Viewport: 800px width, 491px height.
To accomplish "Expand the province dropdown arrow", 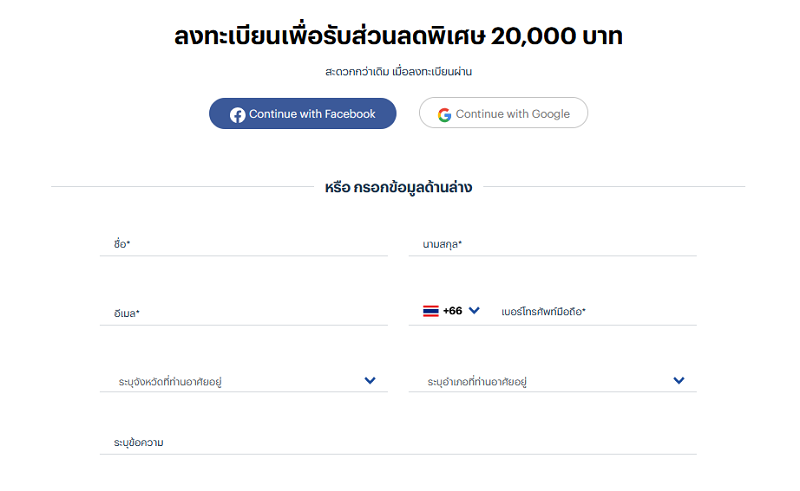I will [370, 380].
